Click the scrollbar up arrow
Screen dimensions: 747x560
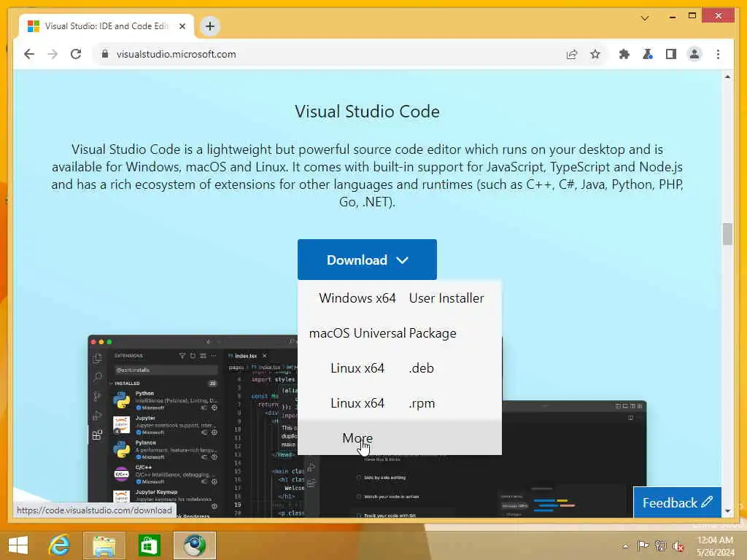[727, 77]
